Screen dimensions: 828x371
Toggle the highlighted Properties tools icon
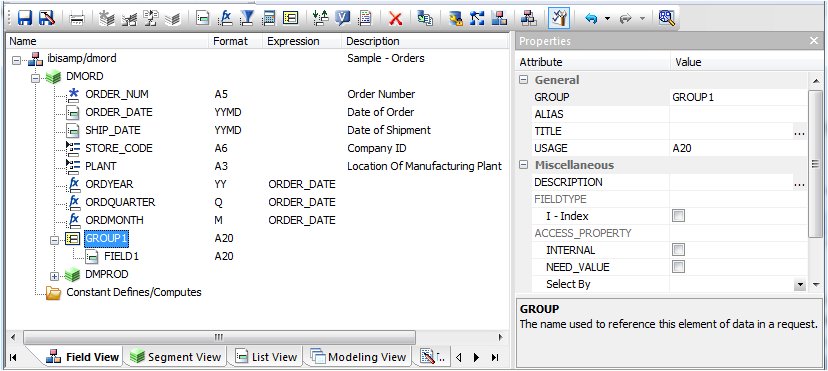click(x=558, y=18)
